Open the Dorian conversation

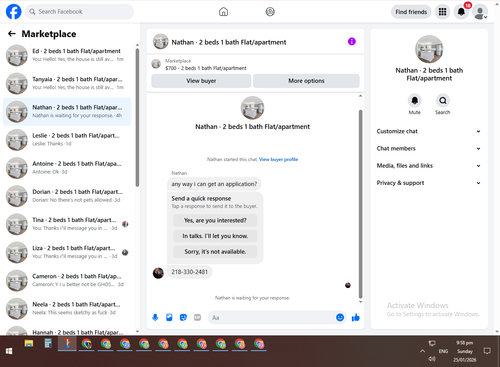[x=67, y=196]
